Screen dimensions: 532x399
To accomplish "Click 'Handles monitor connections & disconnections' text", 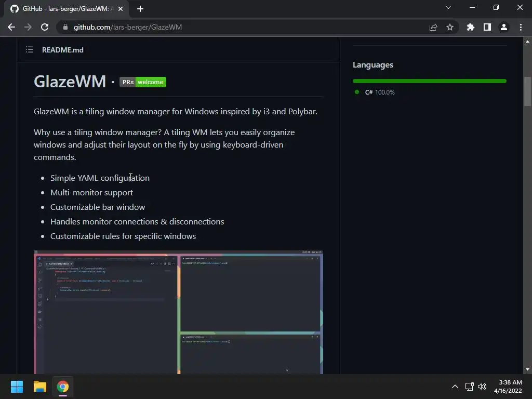I will 137,221.
